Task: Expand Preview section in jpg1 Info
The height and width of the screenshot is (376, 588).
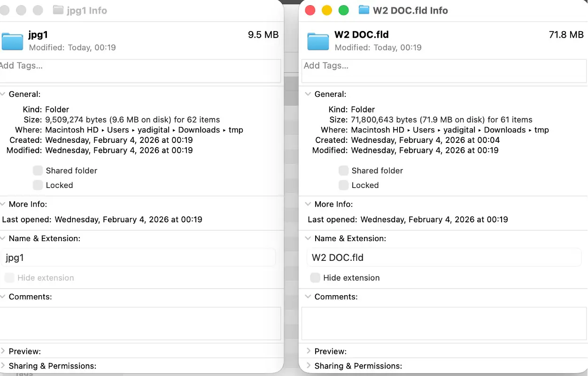Action: point(3,351)
